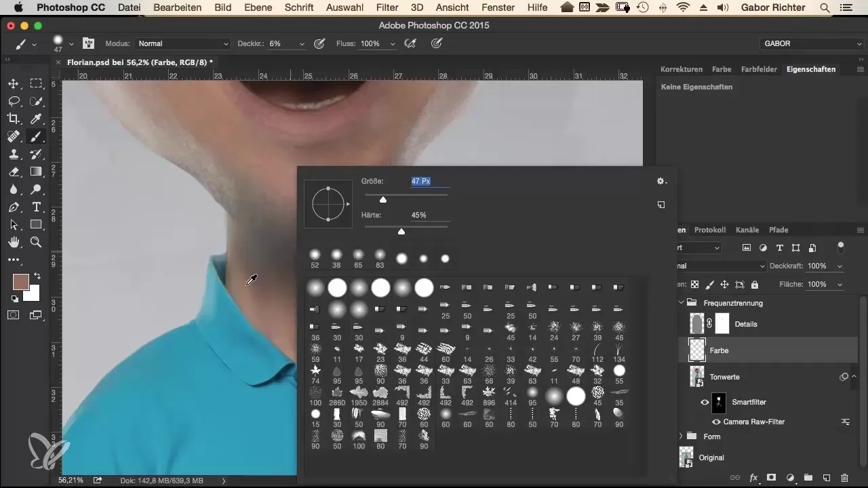Select the Pen tool
This screenshot has height=488, width=868.
(13, 207)
